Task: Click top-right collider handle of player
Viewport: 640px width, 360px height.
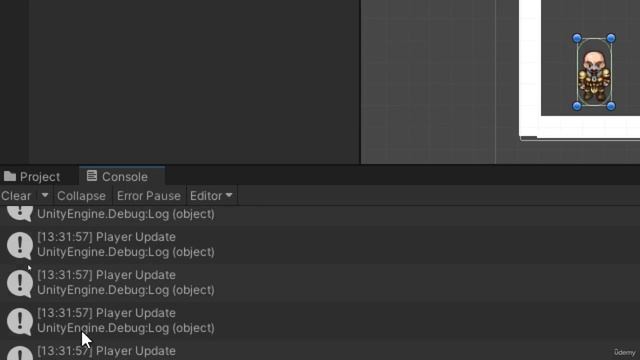Action: (611, 38)
